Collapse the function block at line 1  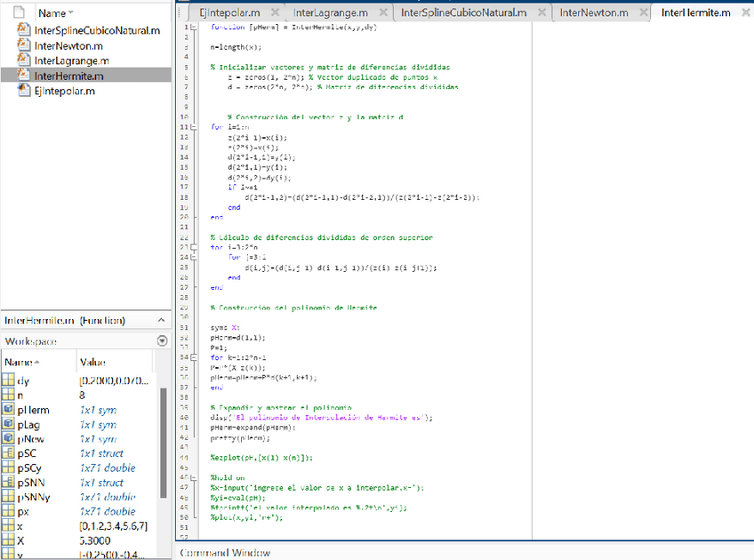click(196, 28)
